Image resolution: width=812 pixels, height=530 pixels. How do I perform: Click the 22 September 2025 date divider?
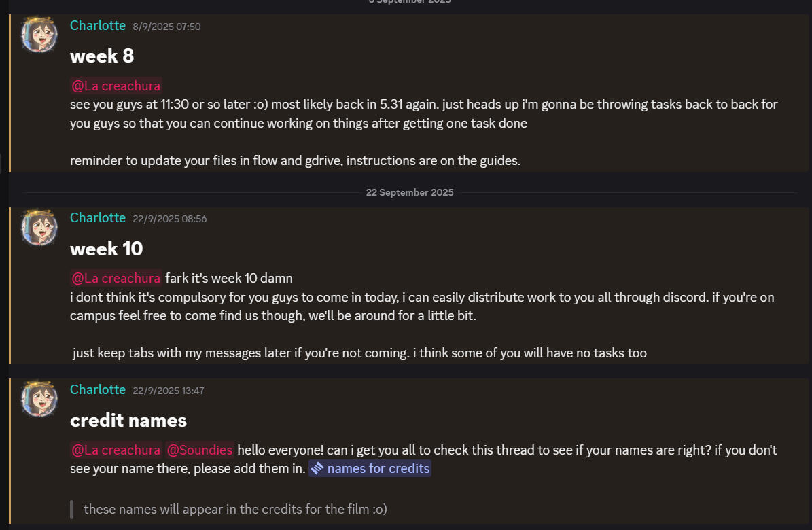click(410, 192)
